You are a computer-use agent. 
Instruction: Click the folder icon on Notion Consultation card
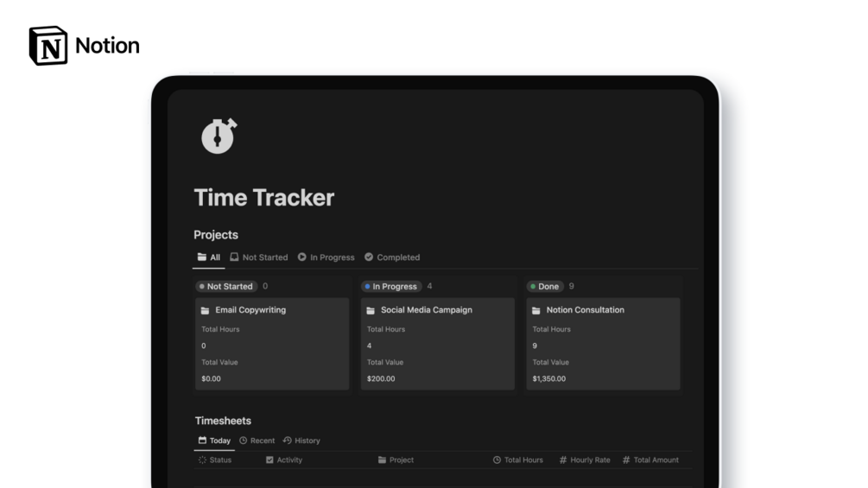tap(535, 310)
